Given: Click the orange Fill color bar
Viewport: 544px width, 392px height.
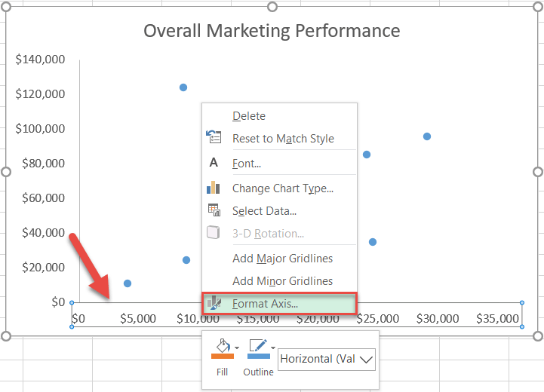Looking at the screenshot, I should tap(223, 356).
